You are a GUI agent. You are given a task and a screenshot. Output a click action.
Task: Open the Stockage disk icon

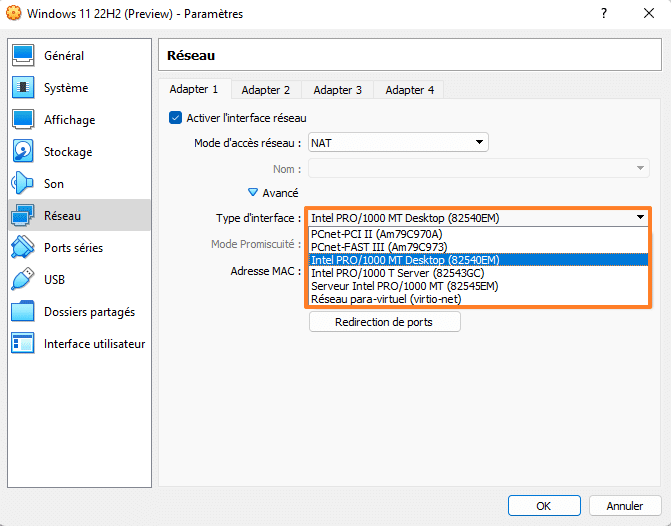pos(24,152)
